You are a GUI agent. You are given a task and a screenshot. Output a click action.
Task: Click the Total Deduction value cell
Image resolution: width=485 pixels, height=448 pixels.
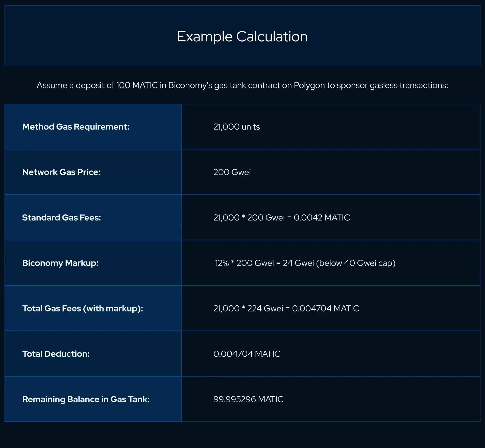tap(247, 354)
